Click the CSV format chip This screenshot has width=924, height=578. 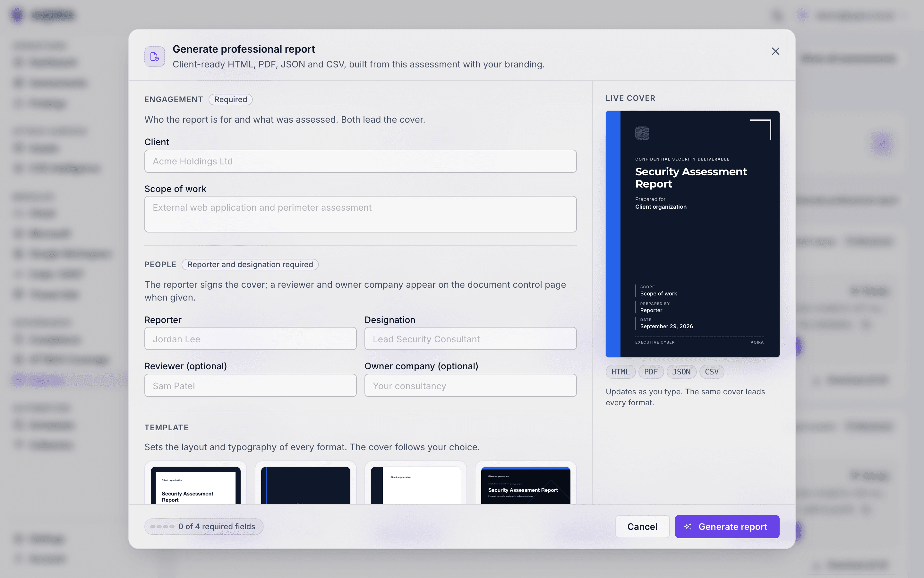pyautogui.click(x=712, y=372)
